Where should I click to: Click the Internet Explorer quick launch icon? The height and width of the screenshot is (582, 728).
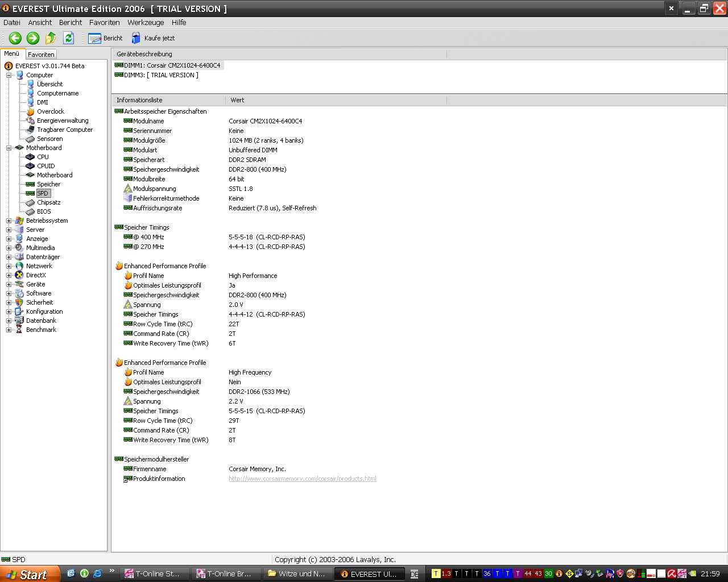tap(97, 573)
